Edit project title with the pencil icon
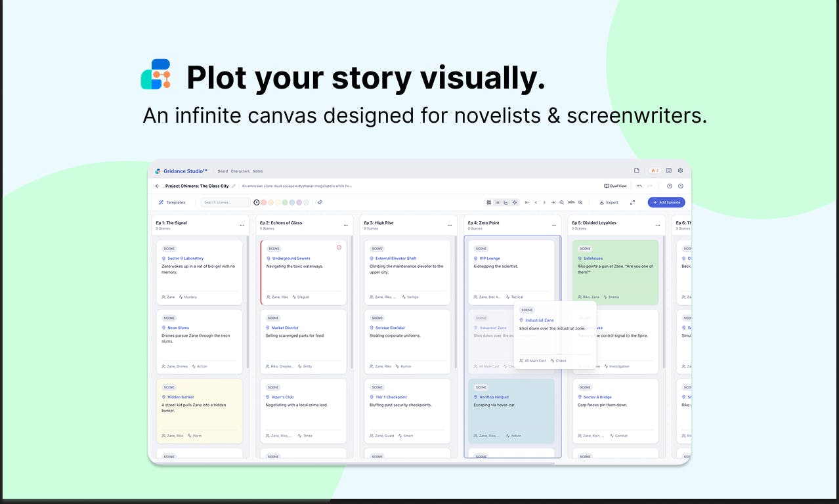 233,186
